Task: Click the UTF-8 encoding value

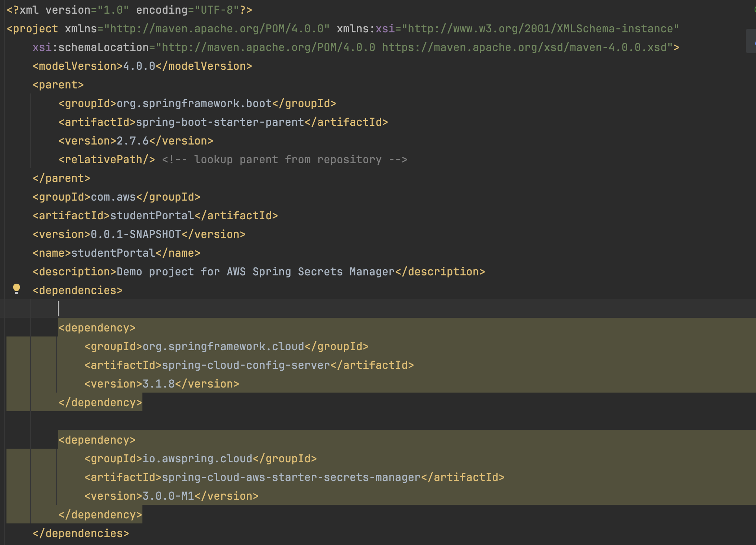Action: pos(217,10)
